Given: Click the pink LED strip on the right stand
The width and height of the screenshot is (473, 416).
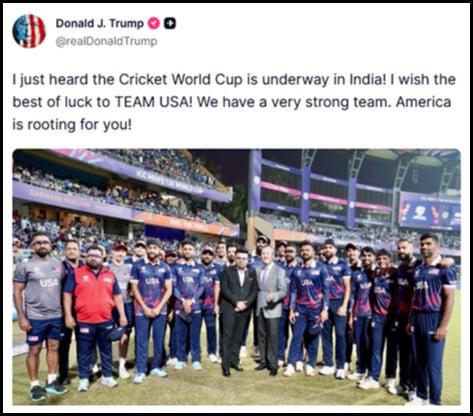Looking at the screenshot, I should click(x=327, y=198).
